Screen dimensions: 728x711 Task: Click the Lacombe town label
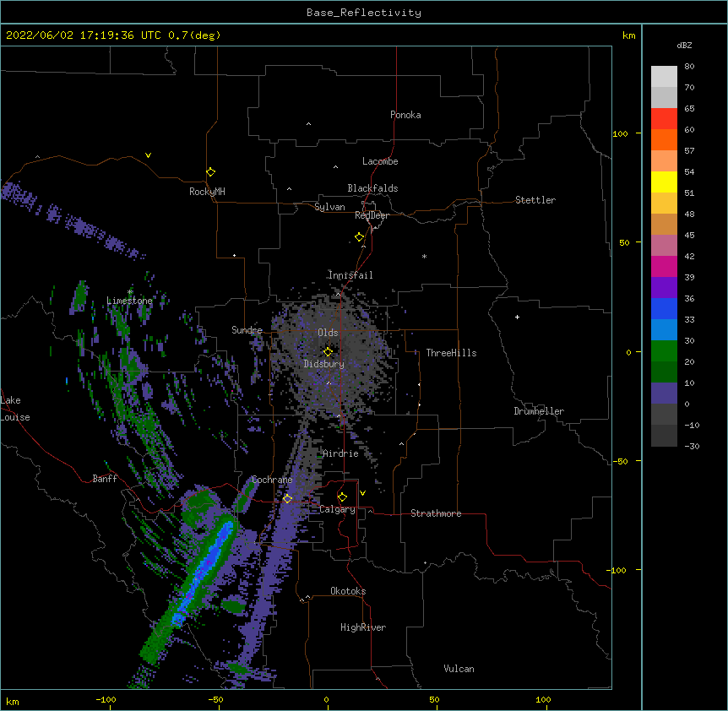pos(380,161)
